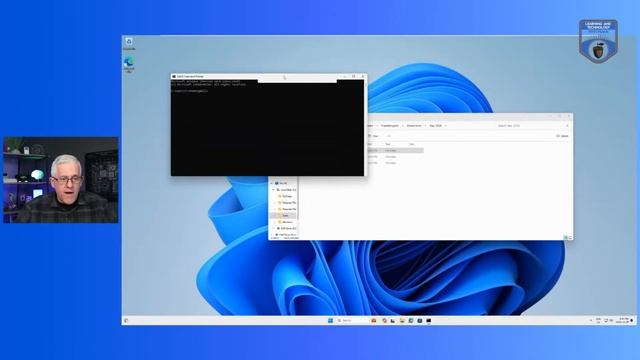Toggle the Details pane button in Explorer
The width and height of the screenshot is (640, 360).
562,136
